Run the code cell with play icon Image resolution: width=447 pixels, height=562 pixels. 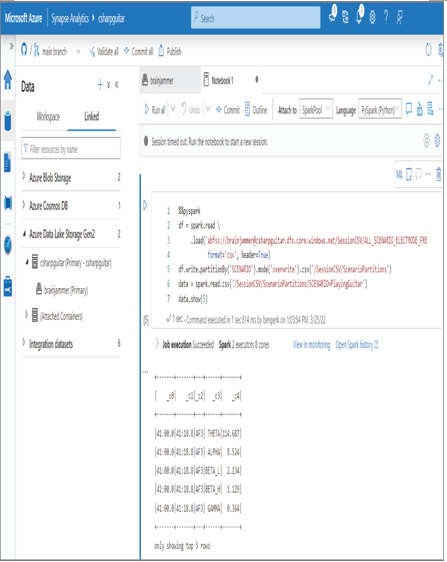point(145,205)
